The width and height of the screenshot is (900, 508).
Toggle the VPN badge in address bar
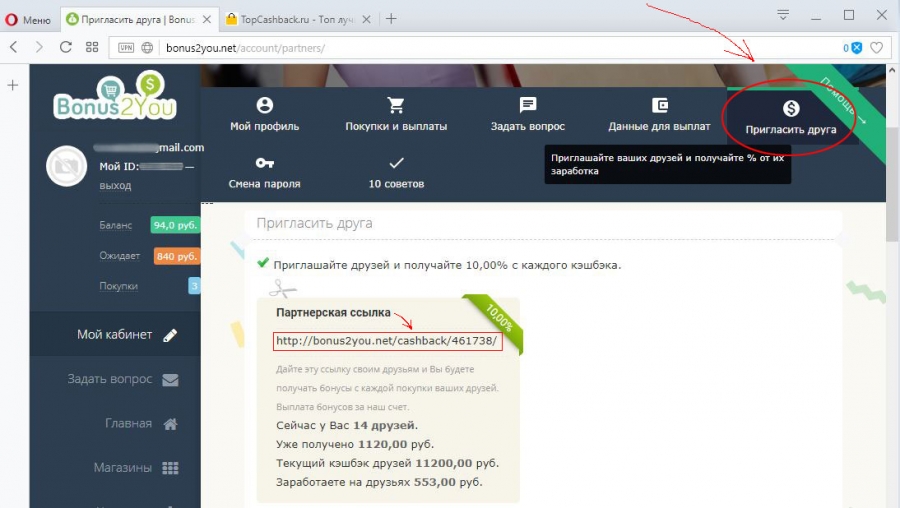pos(126,48)
